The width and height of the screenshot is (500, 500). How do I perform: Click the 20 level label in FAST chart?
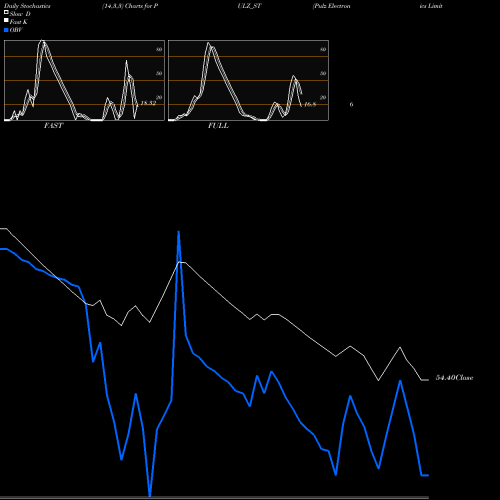click(x=159, y=97)
